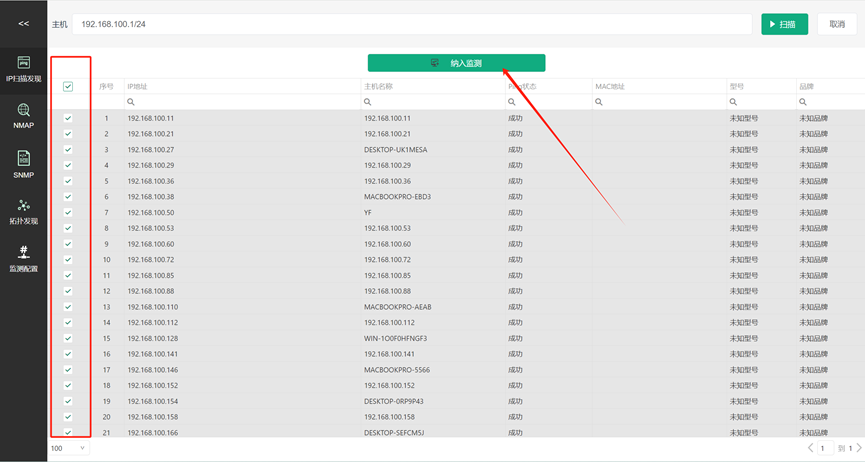Uncheck the WIN-1O0F0HFNGF3 row checkbox
Viewport: 865px width, 462px height.
[x=68, y=338]
